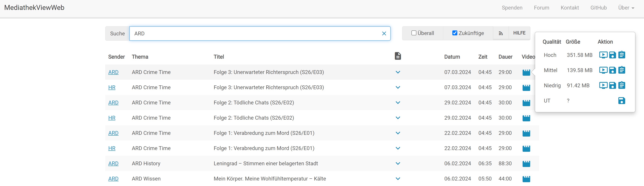Image resolution: width=644 pixels, height=186 pixels.
Task: Select the ARD Wissen theme text
Action: [x=146, y=179]
